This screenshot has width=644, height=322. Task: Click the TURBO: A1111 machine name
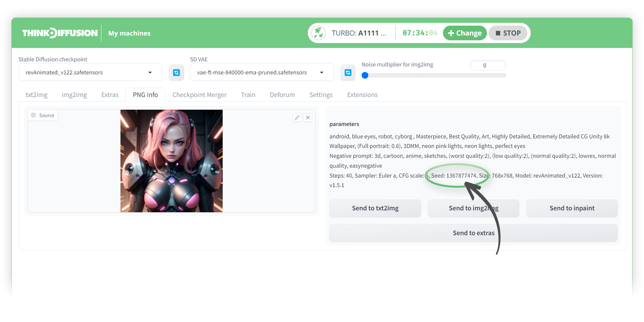tap(359, 33)
